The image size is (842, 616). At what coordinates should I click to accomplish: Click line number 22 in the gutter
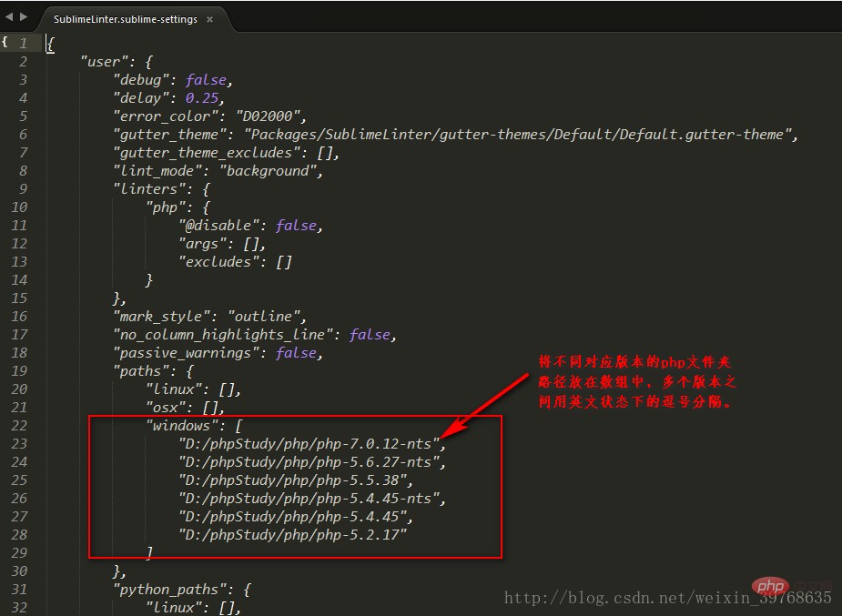tap(19, 426)
